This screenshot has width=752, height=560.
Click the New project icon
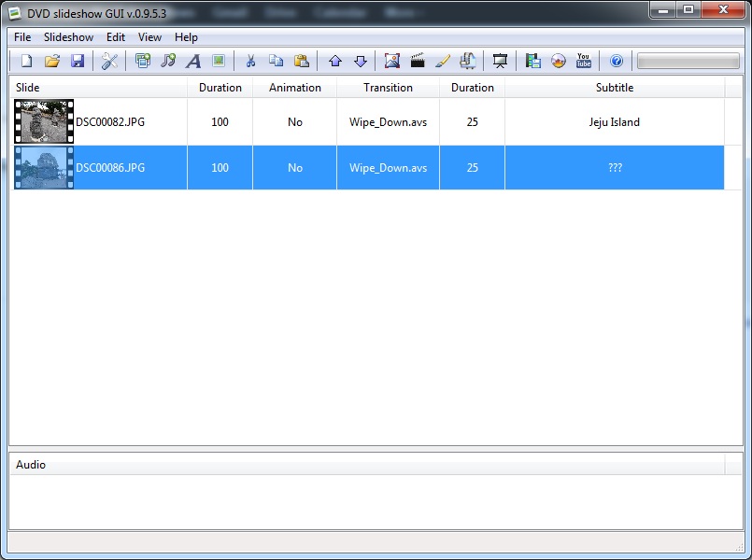tap(27, 61)
